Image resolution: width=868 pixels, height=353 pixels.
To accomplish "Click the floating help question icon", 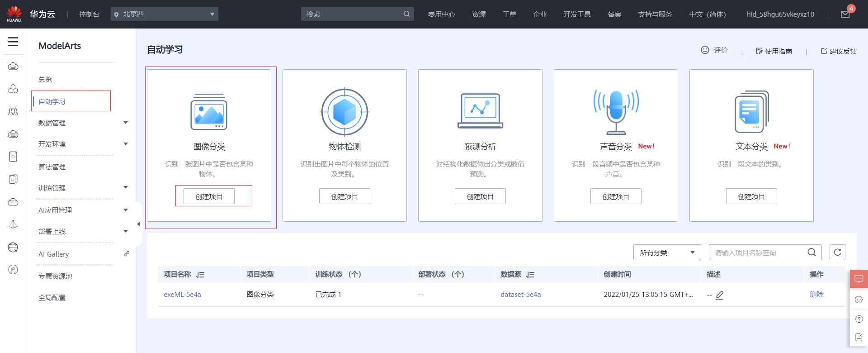I will click(x=859, y=319).
